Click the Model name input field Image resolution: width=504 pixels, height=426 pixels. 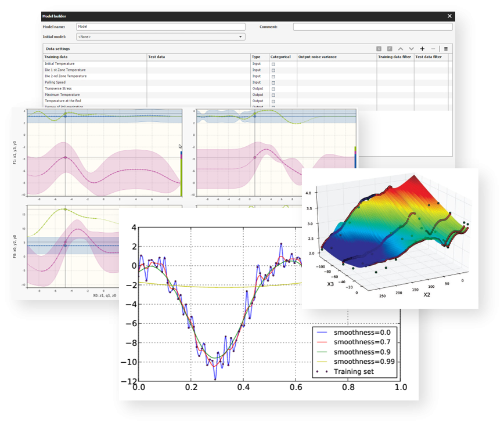[160, 27]
